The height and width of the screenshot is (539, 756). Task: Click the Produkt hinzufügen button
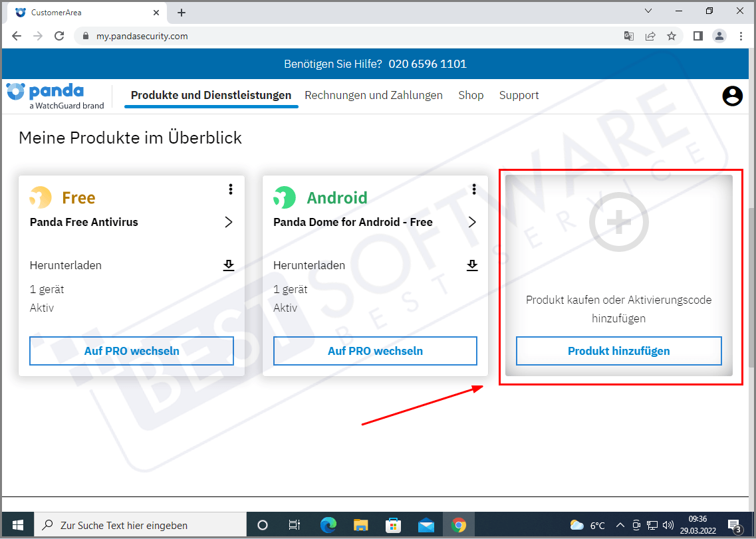618,351
